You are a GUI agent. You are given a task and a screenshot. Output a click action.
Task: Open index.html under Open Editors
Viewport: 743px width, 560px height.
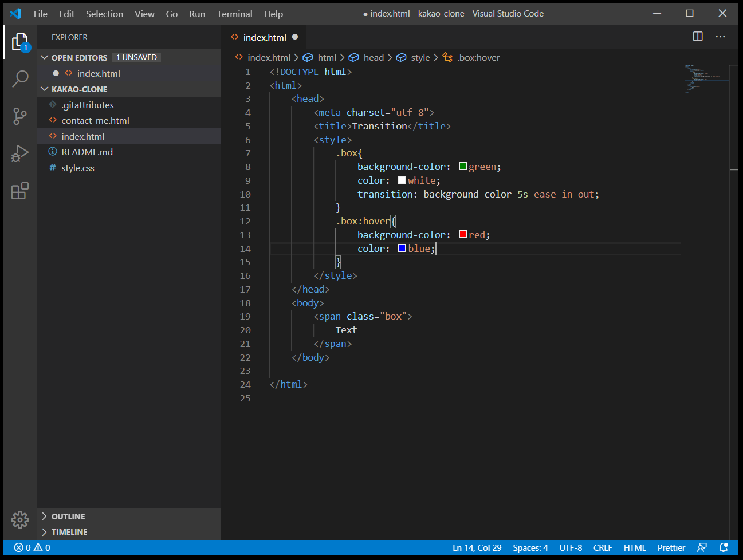(x=129, y=73)
